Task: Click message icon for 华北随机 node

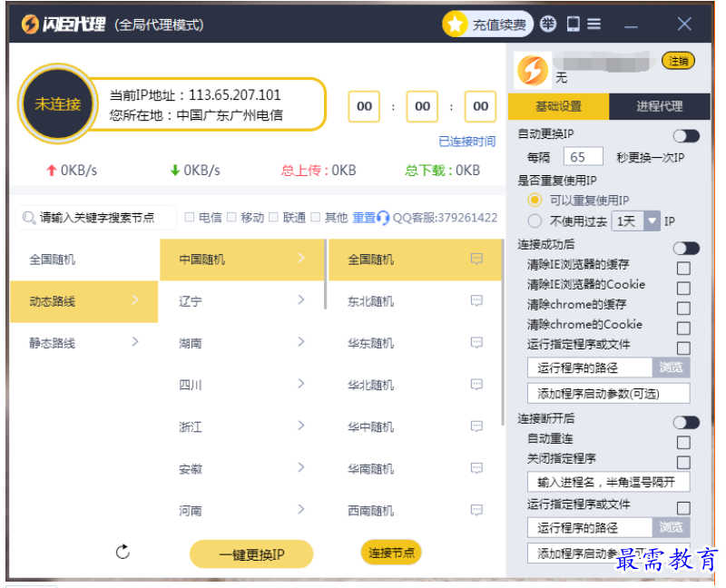Action: tap(476, 384)
